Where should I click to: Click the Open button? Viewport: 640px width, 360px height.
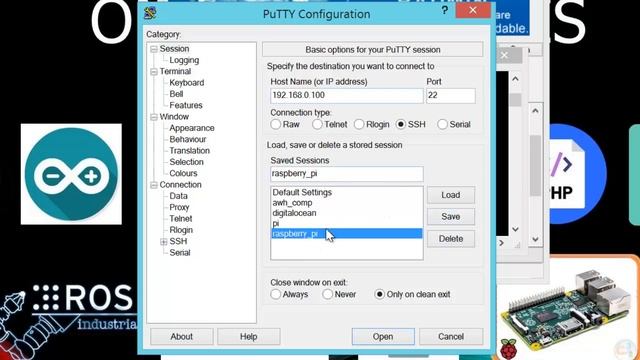point(383,337)
